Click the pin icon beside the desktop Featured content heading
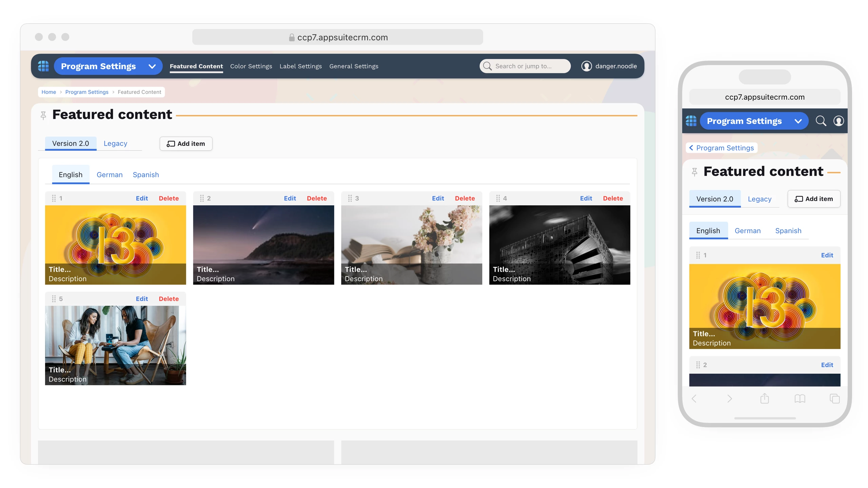This screenshot has width=868, height=488. [43, 116]
